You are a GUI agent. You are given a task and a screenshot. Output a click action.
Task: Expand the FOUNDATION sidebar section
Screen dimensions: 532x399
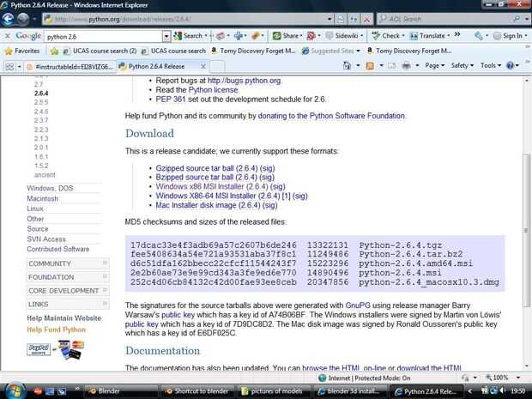tap(68, 277)
